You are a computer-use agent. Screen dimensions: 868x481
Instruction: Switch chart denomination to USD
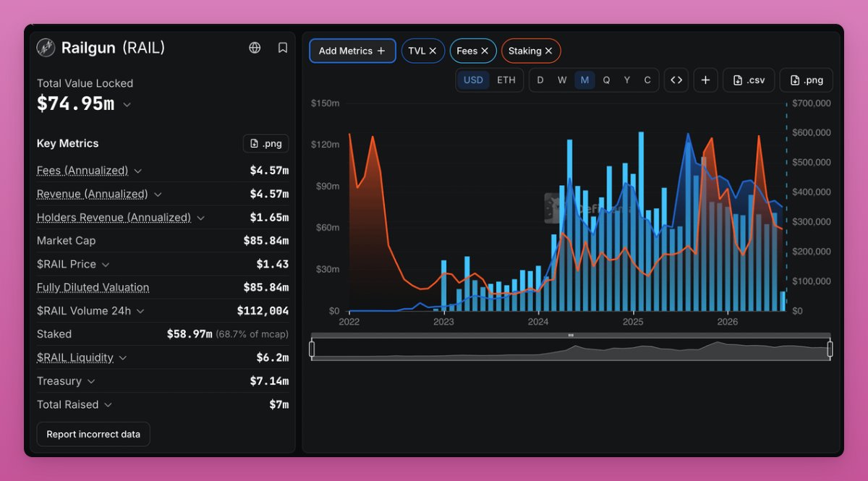[x=473, y=80]
